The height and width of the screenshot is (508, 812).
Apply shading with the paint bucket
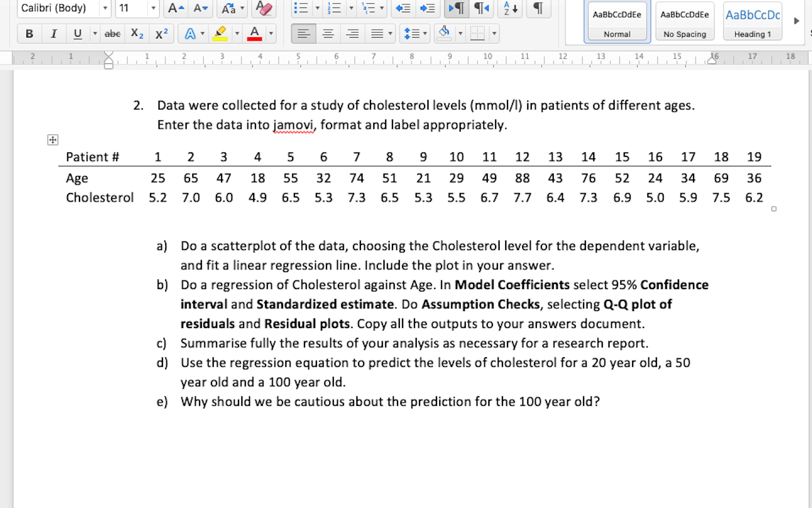444,33
